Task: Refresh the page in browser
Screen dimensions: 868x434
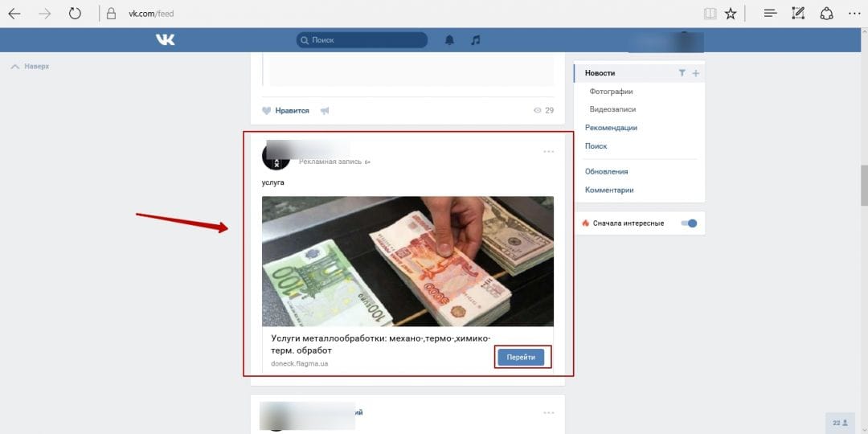Action: point(75,13)
